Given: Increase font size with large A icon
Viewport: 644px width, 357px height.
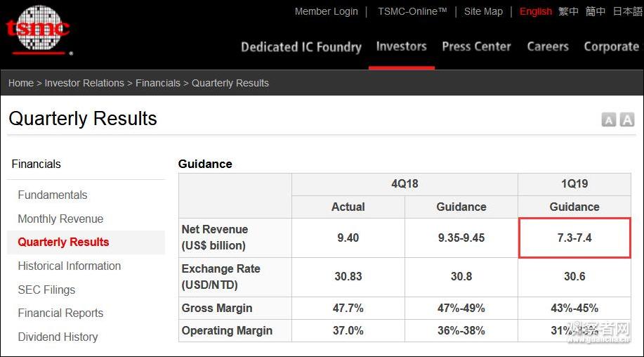Looking at the screenshot, I should click(626, 119).
